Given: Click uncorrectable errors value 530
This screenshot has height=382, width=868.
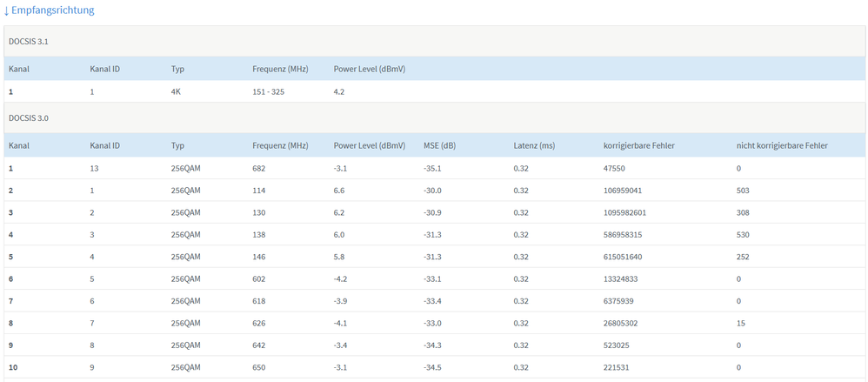Looking at the screenshot, I should coord(743,235).
